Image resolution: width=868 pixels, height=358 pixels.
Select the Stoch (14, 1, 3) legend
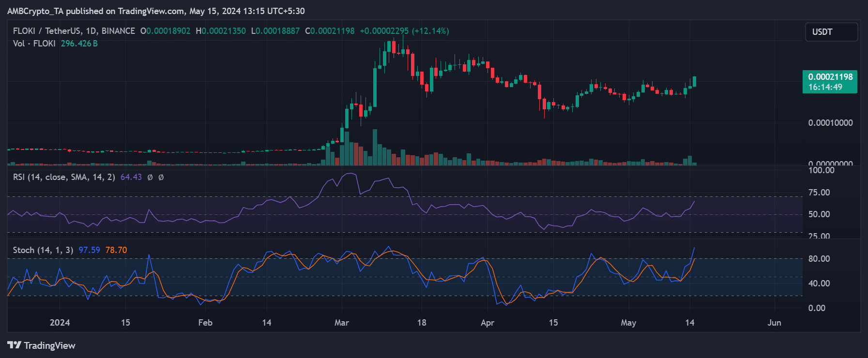(x=43, y=250)
